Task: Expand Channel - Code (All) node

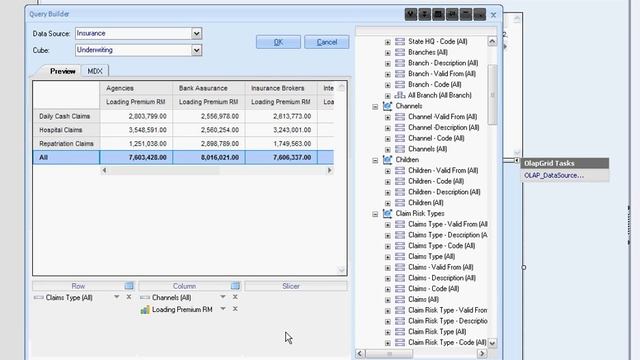Action: click(x=388, y=139)
